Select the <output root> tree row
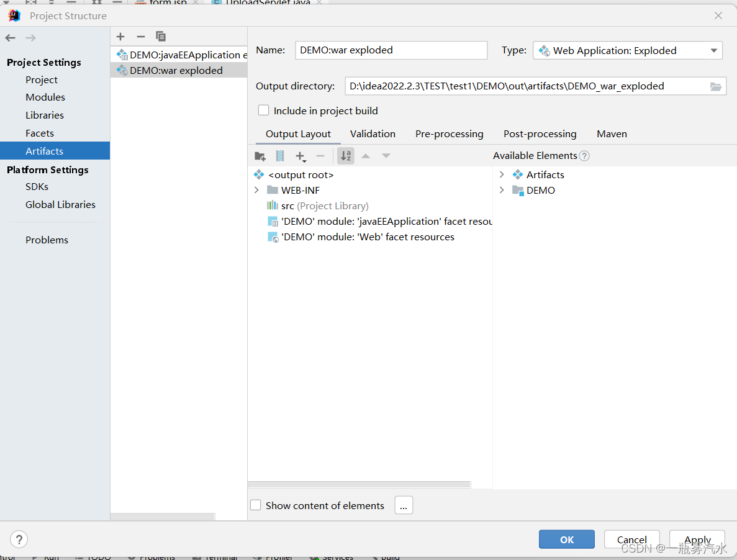 [370, 174]
